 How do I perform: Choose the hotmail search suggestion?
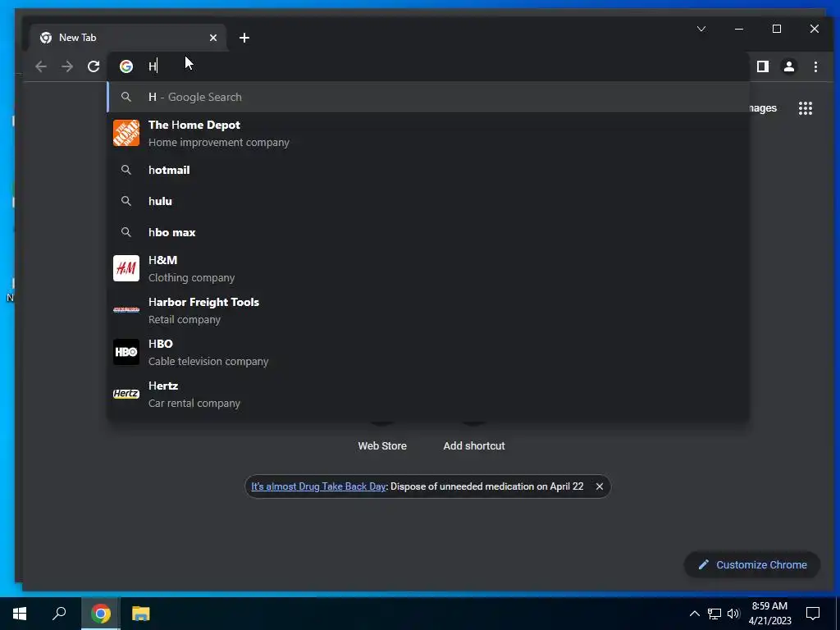[428, 170]
